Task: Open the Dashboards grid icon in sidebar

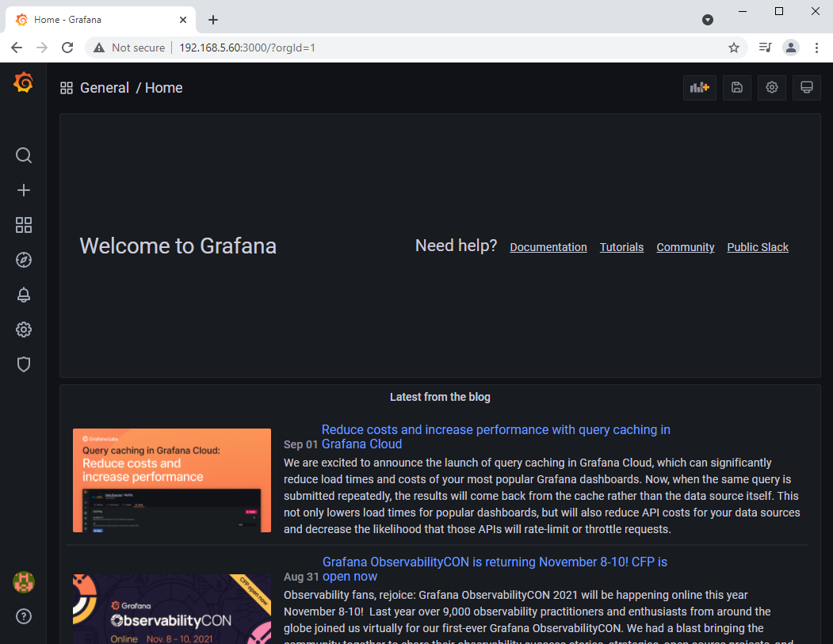Action: (23, 225)
